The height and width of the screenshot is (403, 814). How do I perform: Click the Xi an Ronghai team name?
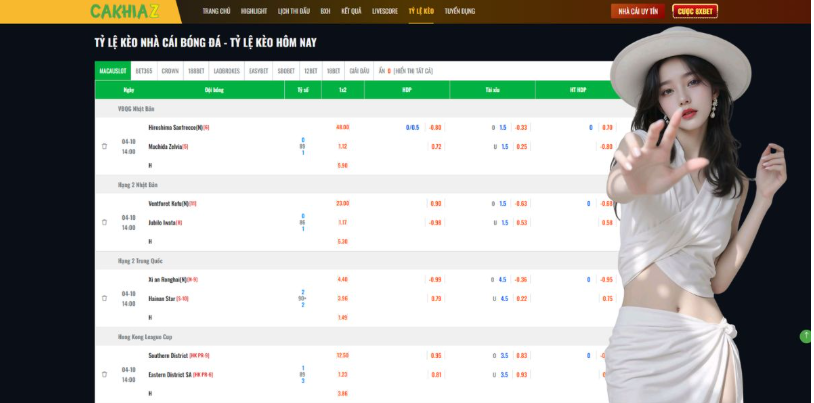[167, 279]
